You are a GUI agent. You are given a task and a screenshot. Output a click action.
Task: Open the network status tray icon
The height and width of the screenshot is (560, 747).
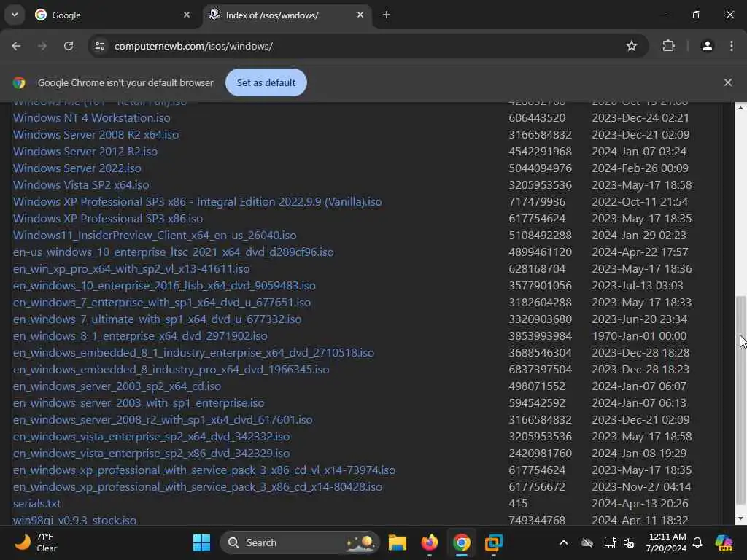pos(610,542)
